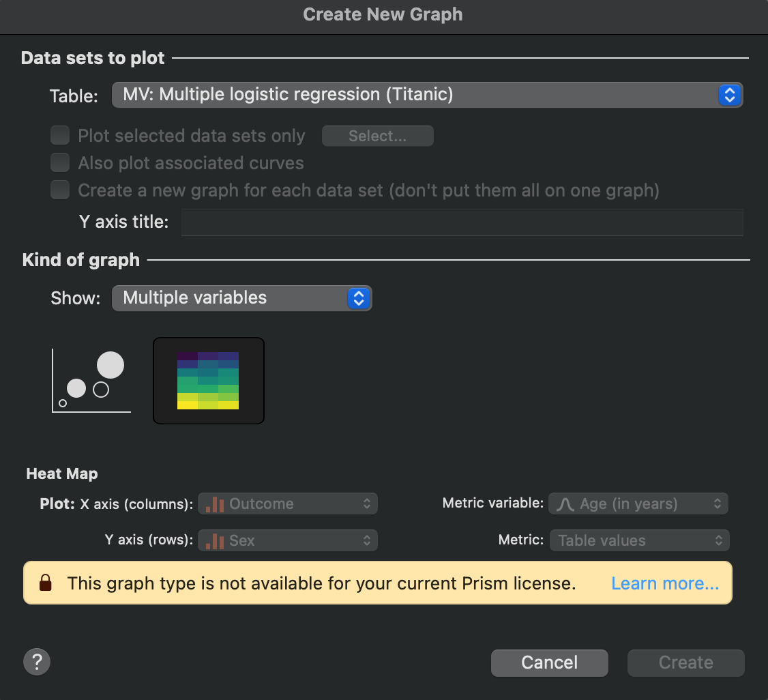
Task: Click the help question mark icon
Action: pos(37,662)
